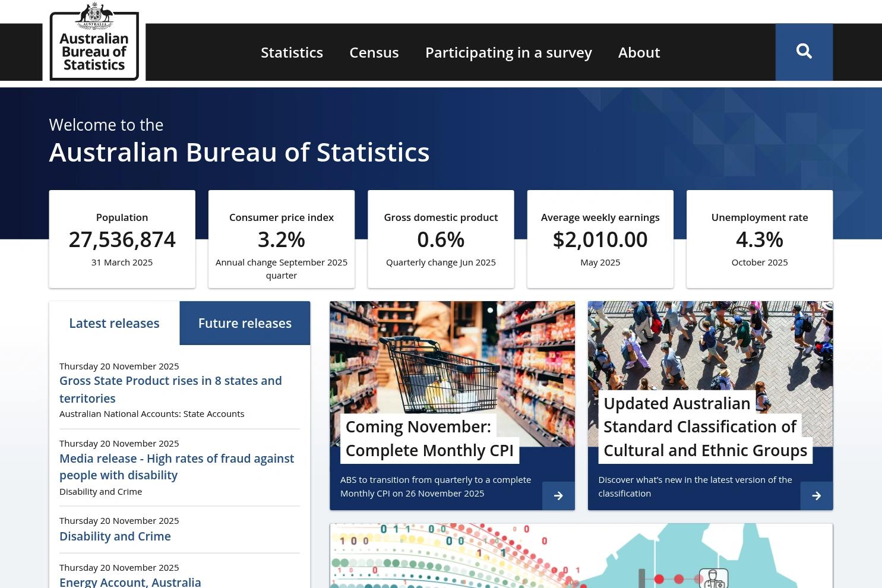Switch to the Future releases tab

click(245, 323)
